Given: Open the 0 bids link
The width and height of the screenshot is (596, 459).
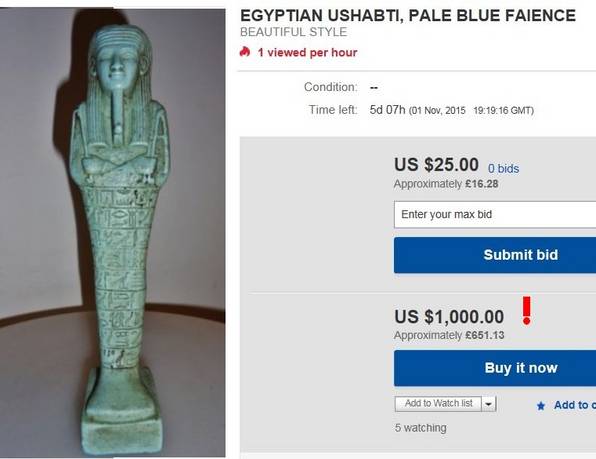Looking at the screenshot, I should point(503,168).
